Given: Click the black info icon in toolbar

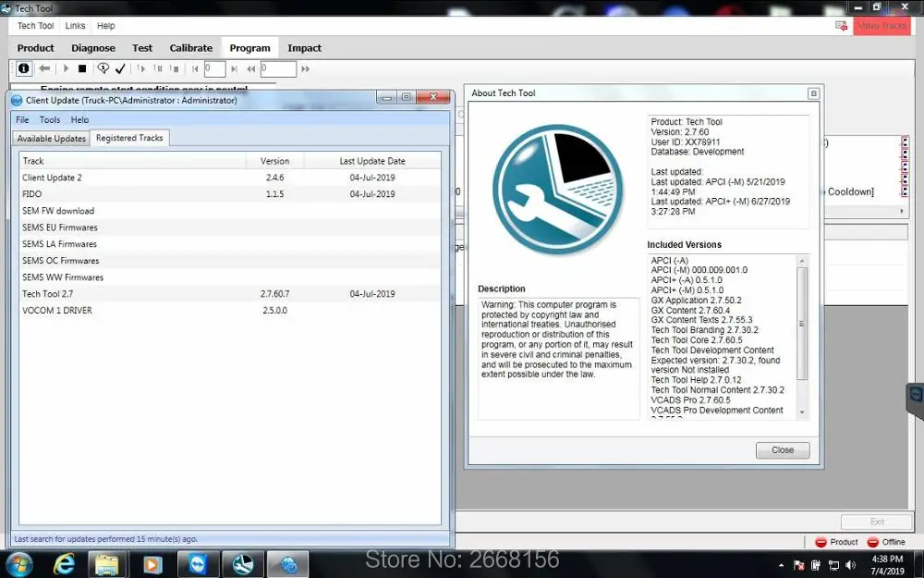Looking at the screenshot, I should click(24, 68).
